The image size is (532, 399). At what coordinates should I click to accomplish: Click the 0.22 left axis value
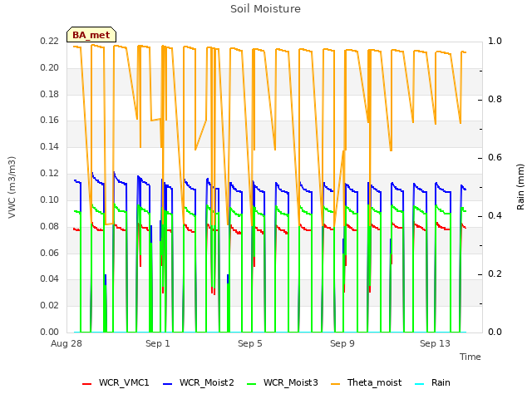(50, 42)
